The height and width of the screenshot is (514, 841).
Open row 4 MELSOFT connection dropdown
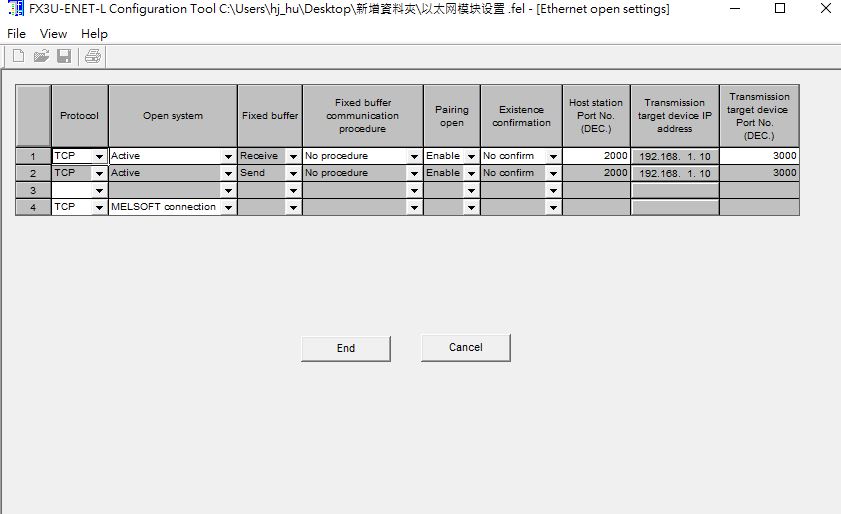point(228,208)
